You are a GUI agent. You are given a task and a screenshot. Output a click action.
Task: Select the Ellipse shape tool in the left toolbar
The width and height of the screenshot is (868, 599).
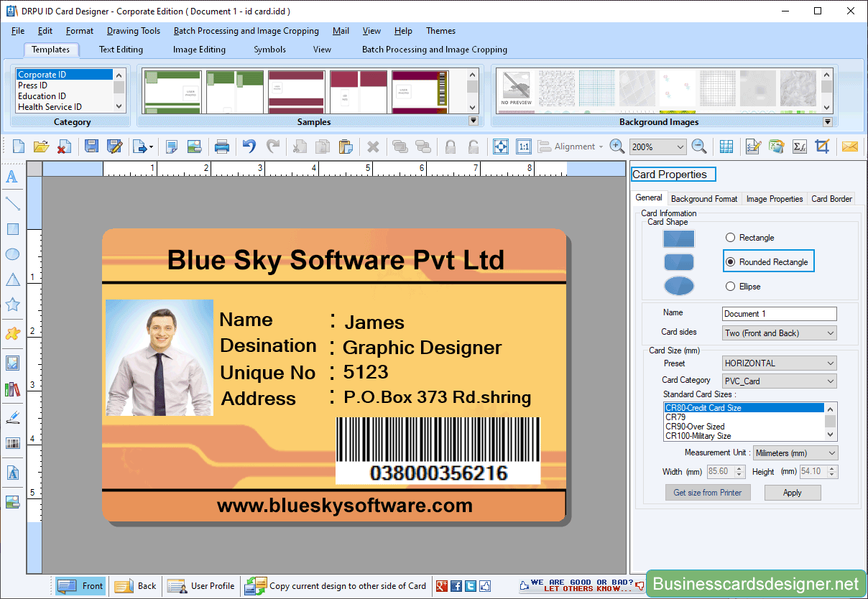12,254
